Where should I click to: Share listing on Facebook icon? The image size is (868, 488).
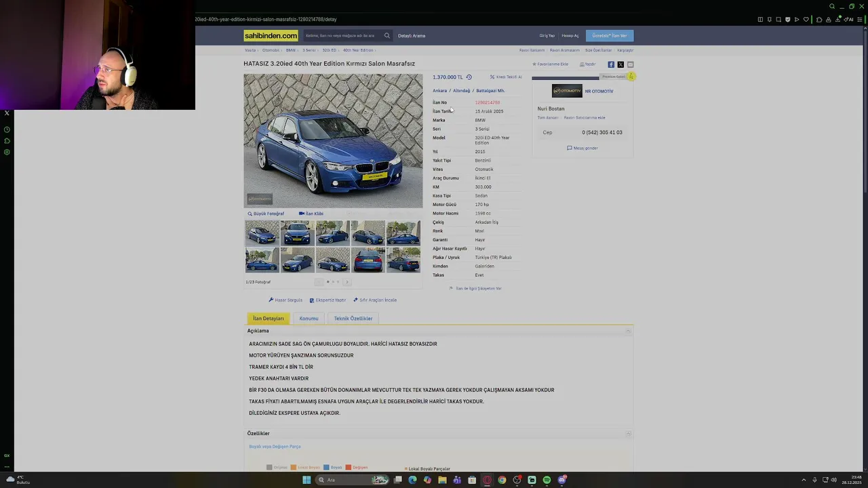click(x=611, y=64)
